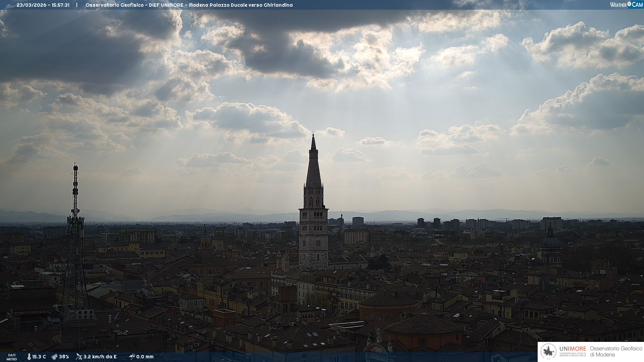Click the 0.0 mm rainfall reading
The image size is (644, 362).
[x=145, y=357]
